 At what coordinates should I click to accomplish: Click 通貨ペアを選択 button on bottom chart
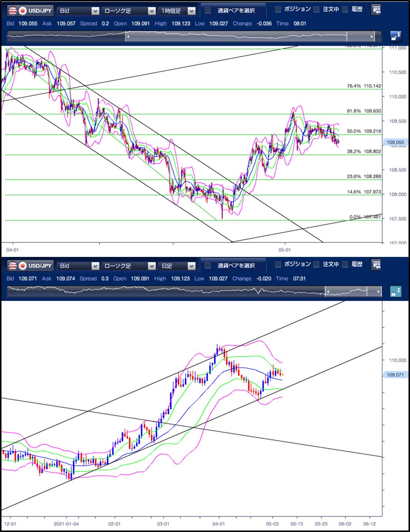click(233, 266)
